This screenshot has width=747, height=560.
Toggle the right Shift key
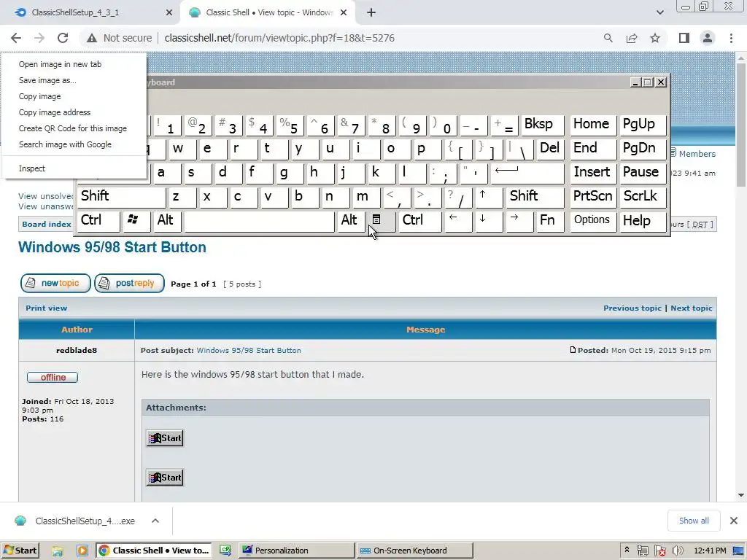pos(535,197)
